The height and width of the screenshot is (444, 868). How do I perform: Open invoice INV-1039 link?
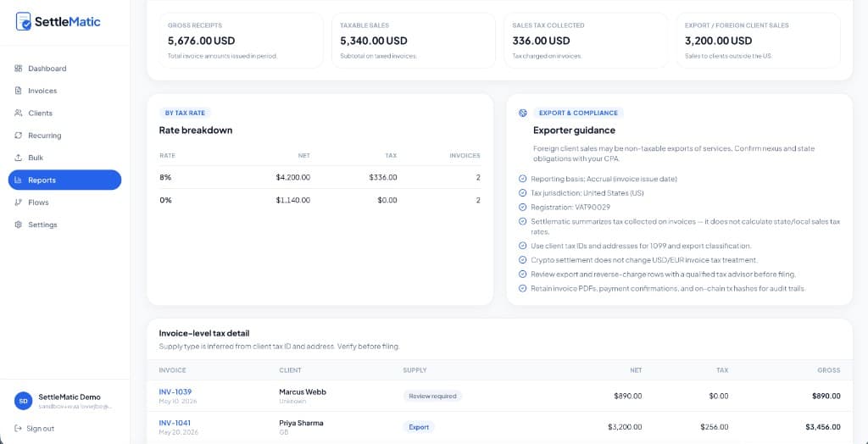click(x=175, y=392)
